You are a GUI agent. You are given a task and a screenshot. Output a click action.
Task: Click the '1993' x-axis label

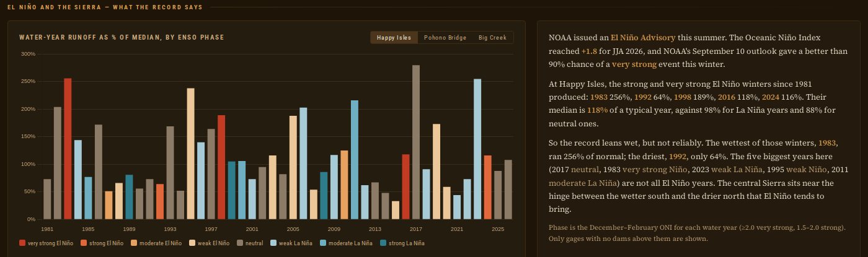170,229
